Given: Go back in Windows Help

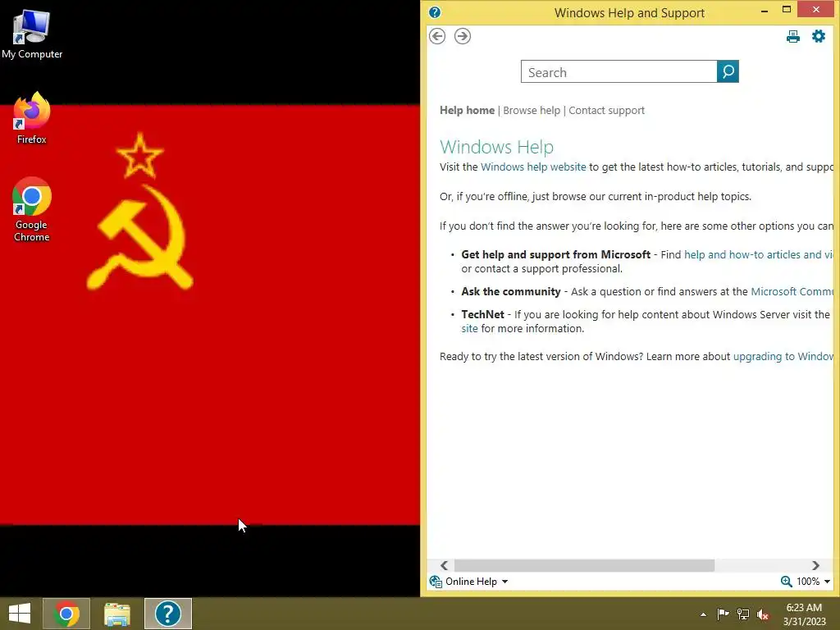Looking at the screenshot, I should [437, 36].
